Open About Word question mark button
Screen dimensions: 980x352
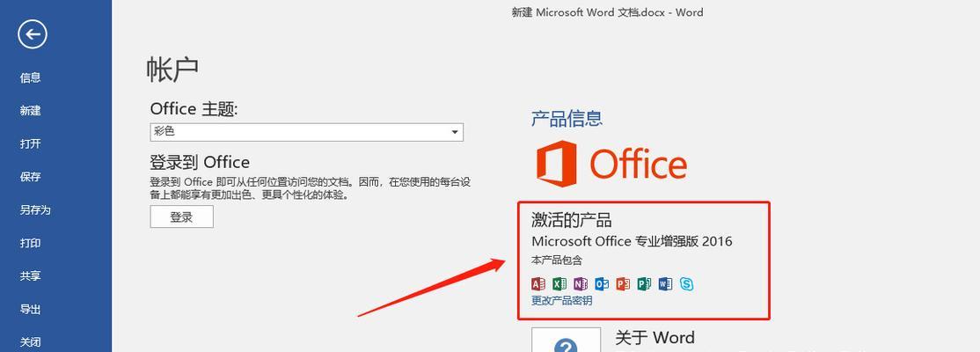(567, 340)
